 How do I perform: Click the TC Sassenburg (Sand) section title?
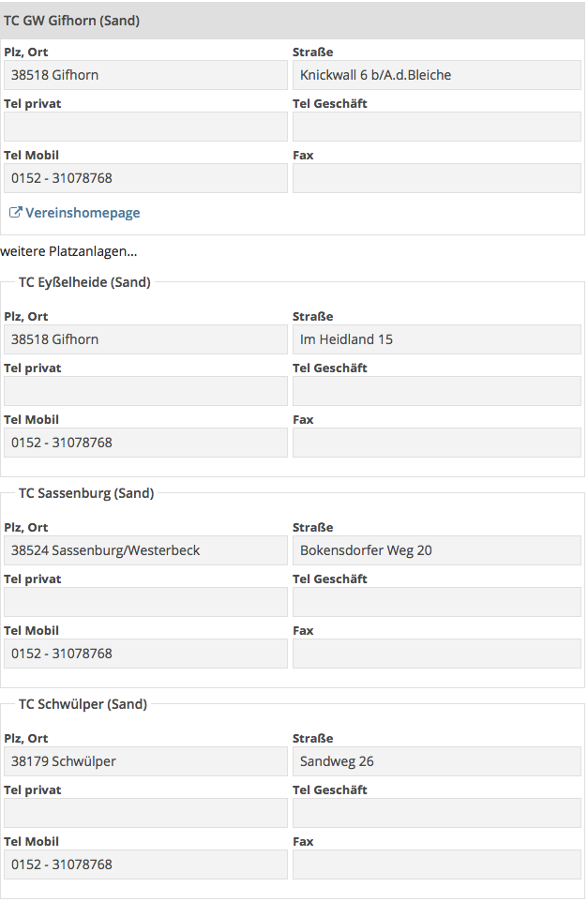86,493
